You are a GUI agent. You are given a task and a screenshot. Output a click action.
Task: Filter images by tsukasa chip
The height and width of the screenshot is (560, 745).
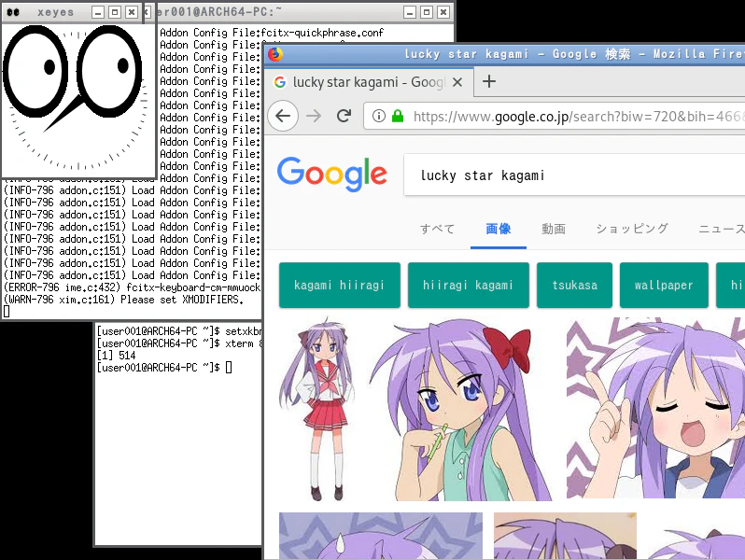[x=574, y=285]
